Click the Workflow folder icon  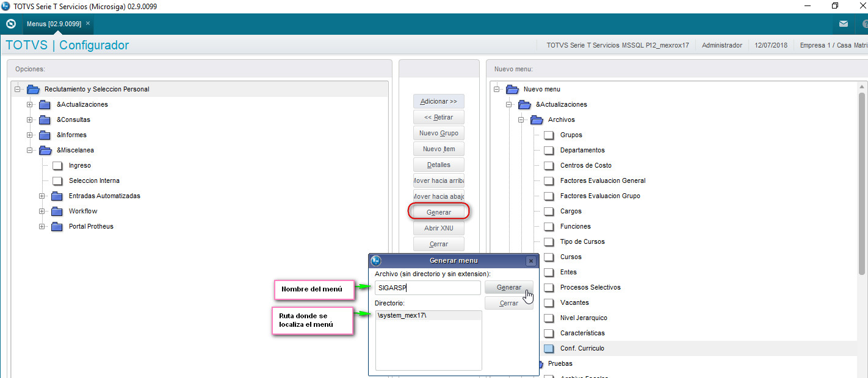tap(58, 211)
